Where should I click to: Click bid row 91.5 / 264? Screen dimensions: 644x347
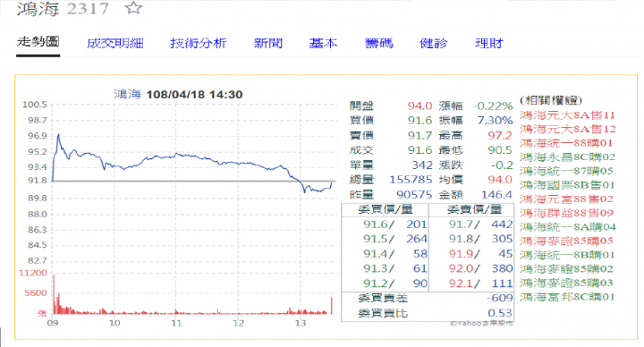click(x=395, y=239)
